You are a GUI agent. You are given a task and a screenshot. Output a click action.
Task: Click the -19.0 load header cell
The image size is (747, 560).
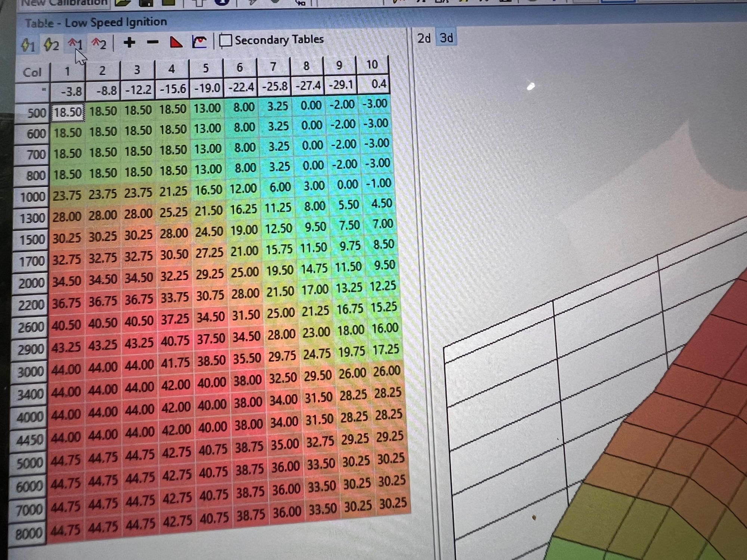(207, 88)
